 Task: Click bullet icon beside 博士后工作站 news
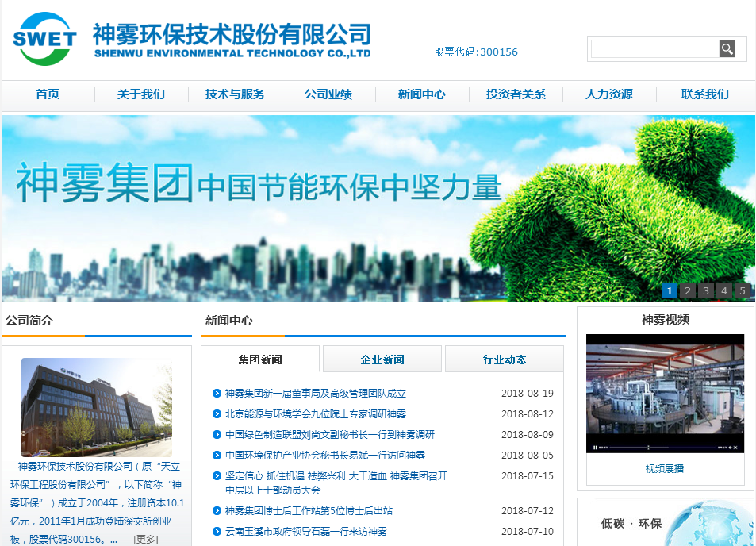(217, 511)
